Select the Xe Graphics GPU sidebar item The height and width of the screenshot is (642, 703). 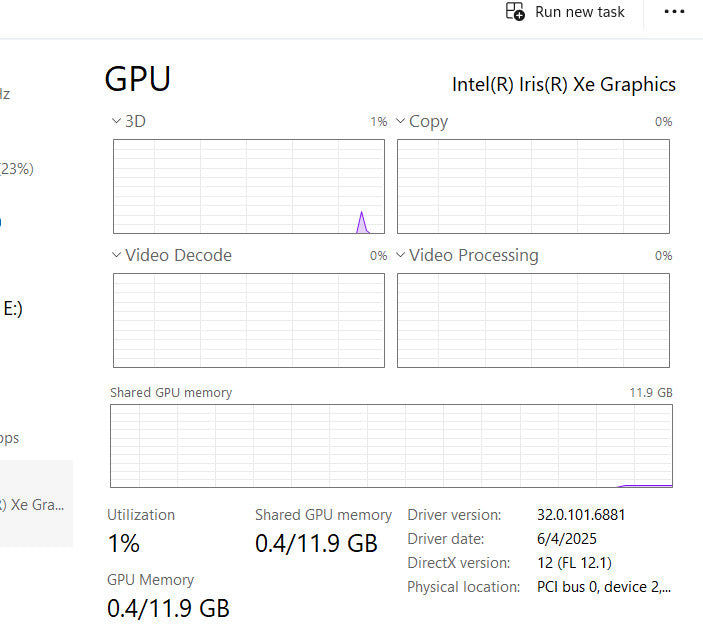pyautogui.click(x=33, y=504)
